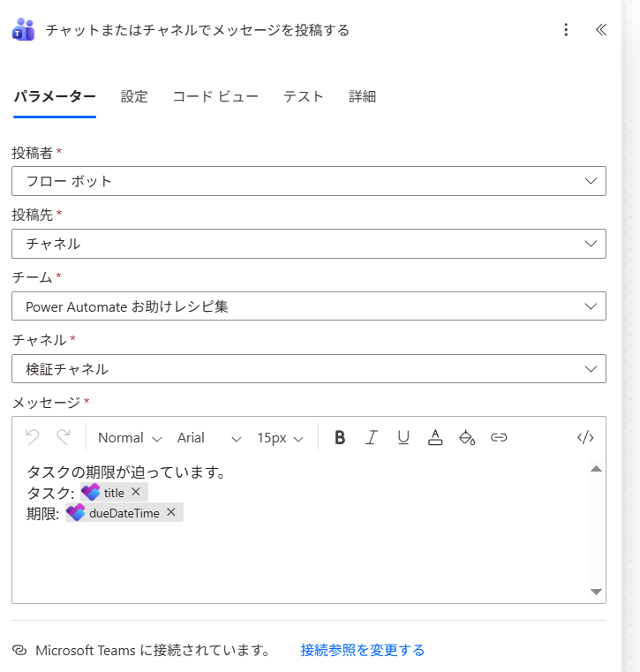Click the title token label
This screenshot has height=672, width=640.
(x=114, y=493)
